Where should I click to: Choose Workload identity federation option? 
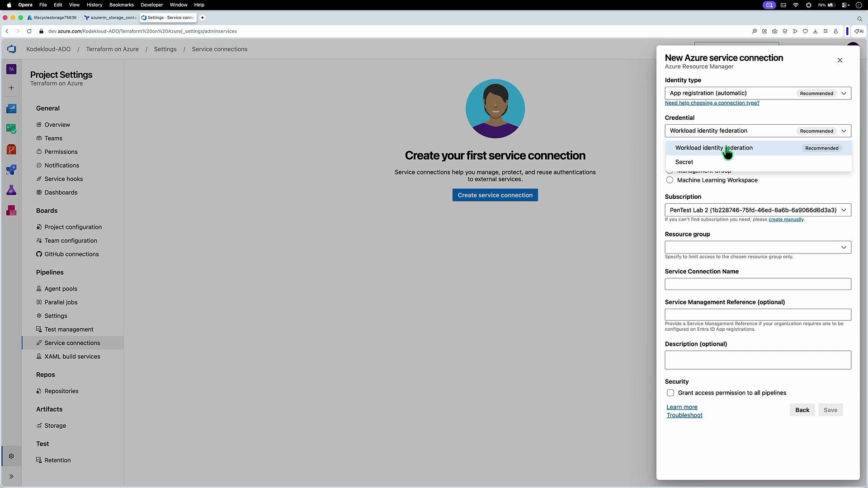[759, 148]
